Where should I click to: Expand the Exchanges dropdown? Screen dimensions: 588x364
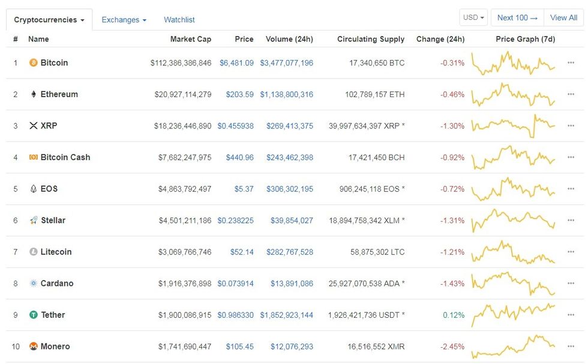(x=124, y=19)
